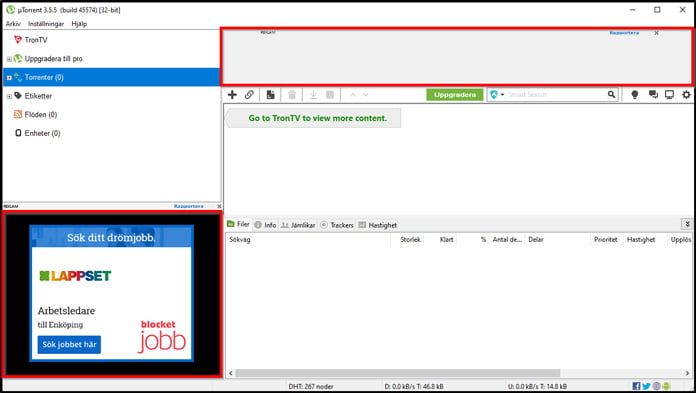Click Sök jobbet här ad button
Image resolution: width=696 pixels, height=393 pixels.
click(69, 344)
